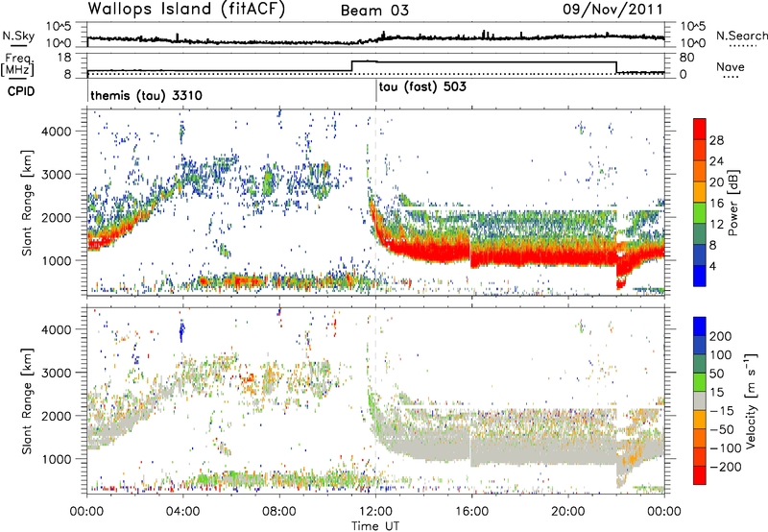This screenshot has height=532, width=768.
Task: Click the '04:00' time axis tick label
Action: 182,512
